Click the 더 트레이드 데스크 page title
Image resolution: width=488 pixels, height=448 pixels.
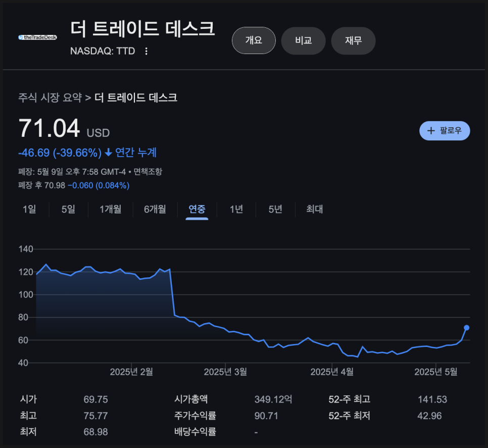pyautogui.click(x=142, y=29)
